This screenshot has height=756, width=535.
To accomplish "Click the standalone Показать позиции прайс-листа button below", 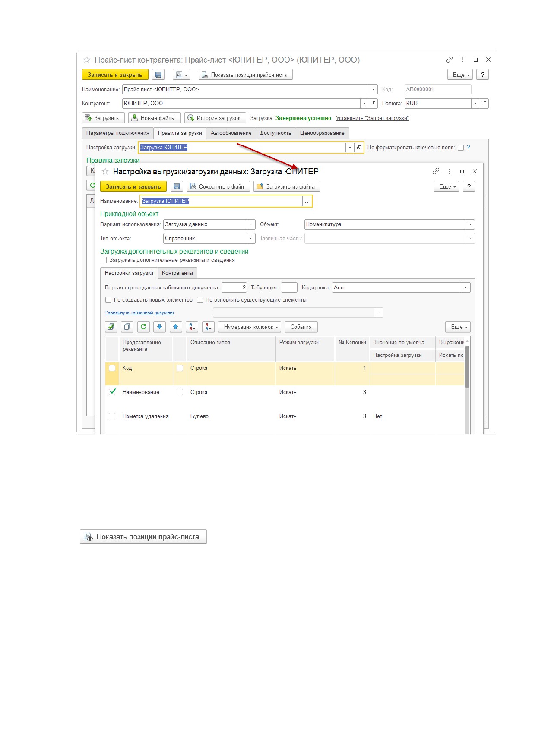I will coord(144,537).
